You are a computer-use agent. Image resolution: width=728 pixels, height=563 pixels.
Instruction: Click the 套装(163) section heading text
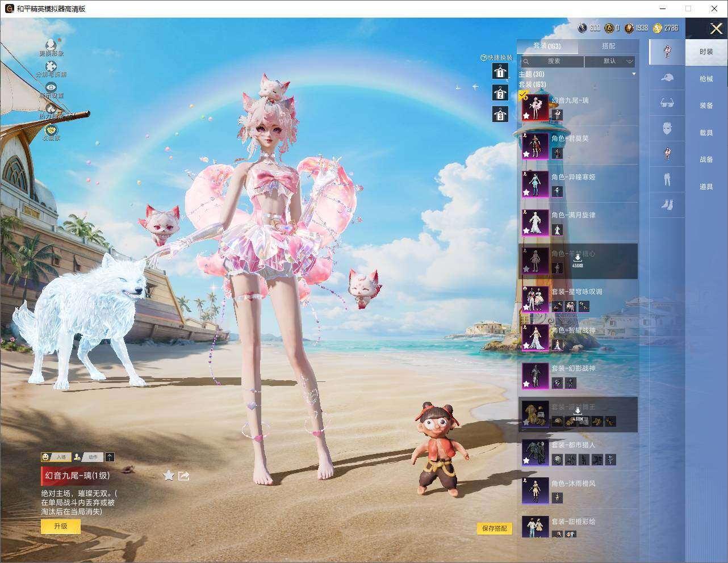click(x=532, y=85)
